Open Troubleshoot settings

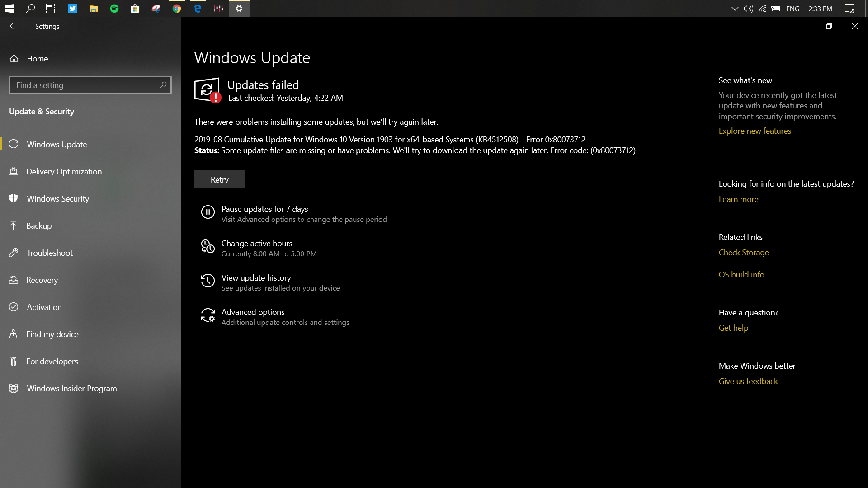(49, 253)
